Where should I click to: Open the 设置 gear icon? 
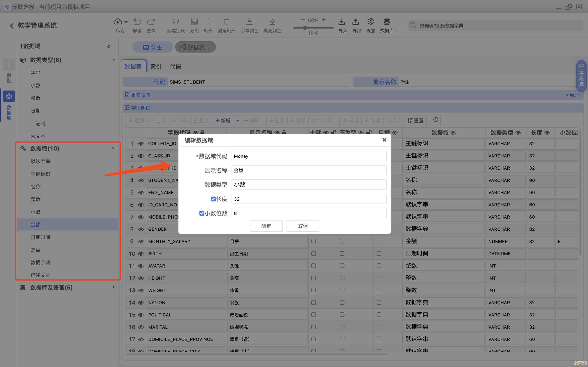click(370, 22)
